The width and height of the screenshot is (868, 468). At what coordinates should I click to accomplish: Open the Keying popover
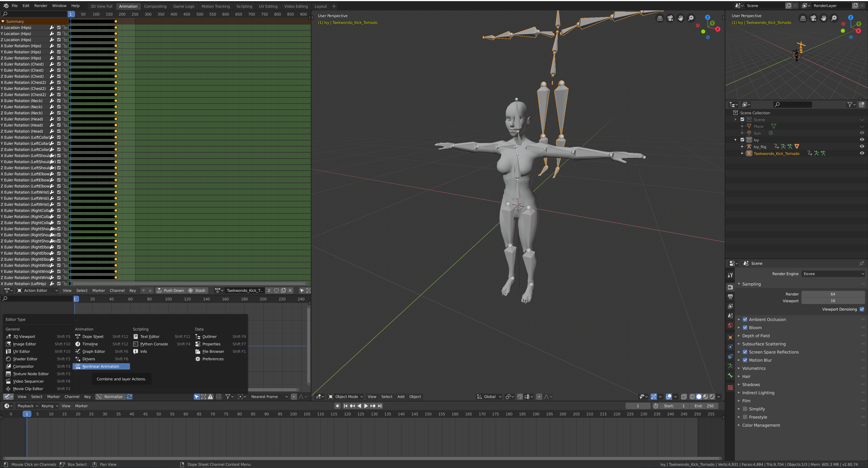[x=50, y=406]
